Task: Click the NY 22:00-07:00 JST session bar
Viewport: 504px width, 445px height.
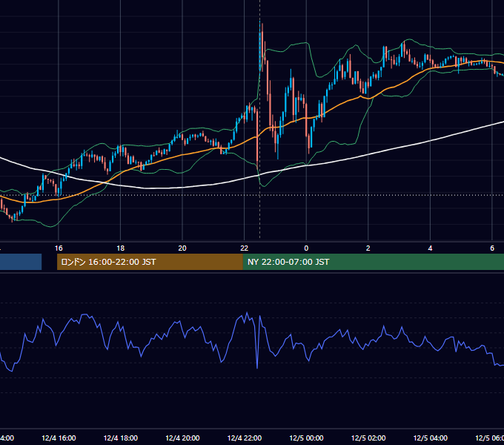Action: (373, 262)
